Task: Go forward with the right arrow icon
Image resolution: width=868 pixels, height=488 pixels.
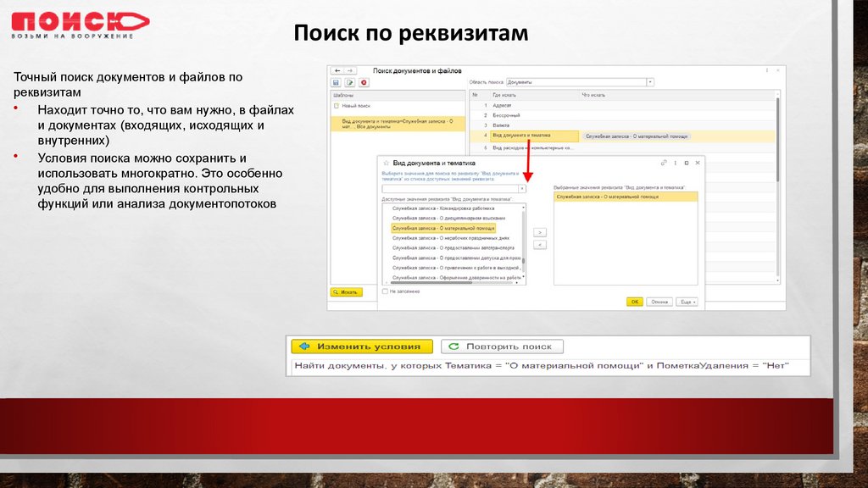Action: tap(350, 71)
